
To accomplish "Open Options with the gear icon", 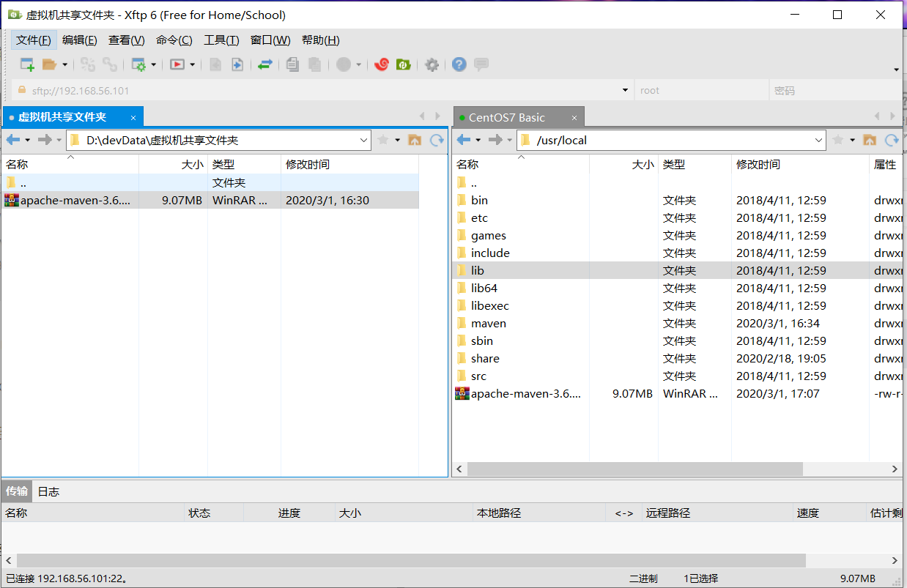I will point(432,64).
